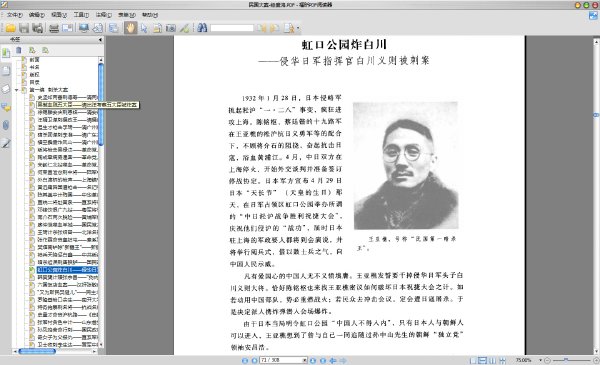600x365 pixels.
Task: Go to the last page button
Action: coord(323,360)
